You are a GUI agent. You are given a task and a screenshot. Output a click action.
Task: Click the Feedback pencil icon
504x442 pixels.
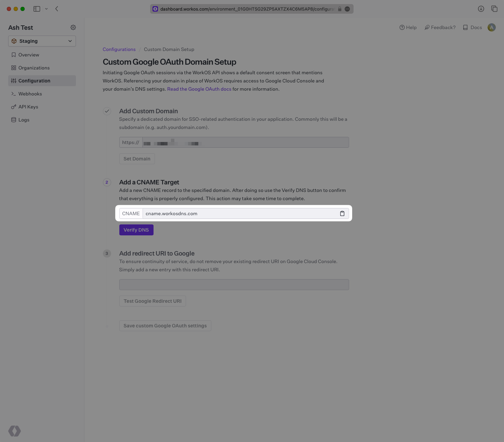427,27
